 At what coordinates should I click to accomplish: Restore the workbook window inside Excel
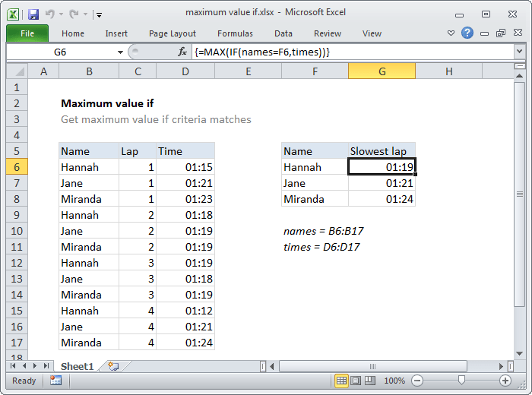click(x=500, y=33)
